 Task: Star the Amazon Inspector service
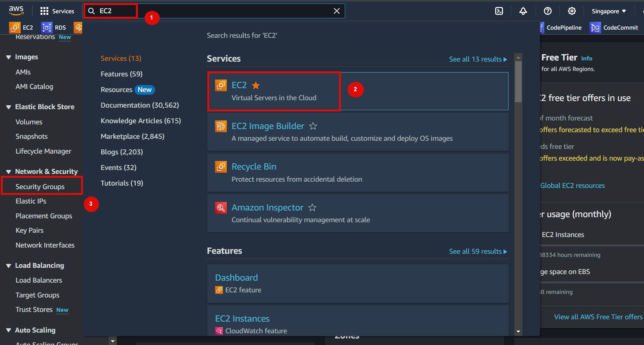(x=312, y=208)
